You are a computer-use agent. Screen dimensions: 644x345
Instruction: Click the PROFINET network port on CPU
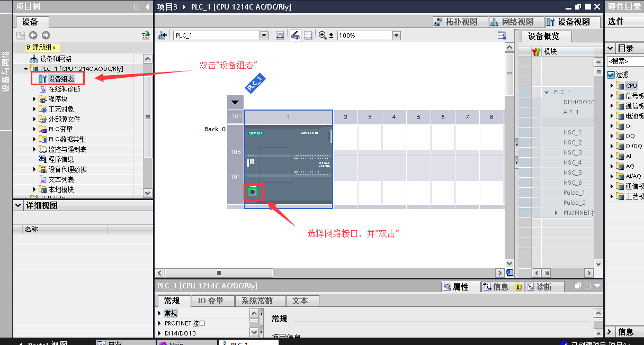point(253,192)
